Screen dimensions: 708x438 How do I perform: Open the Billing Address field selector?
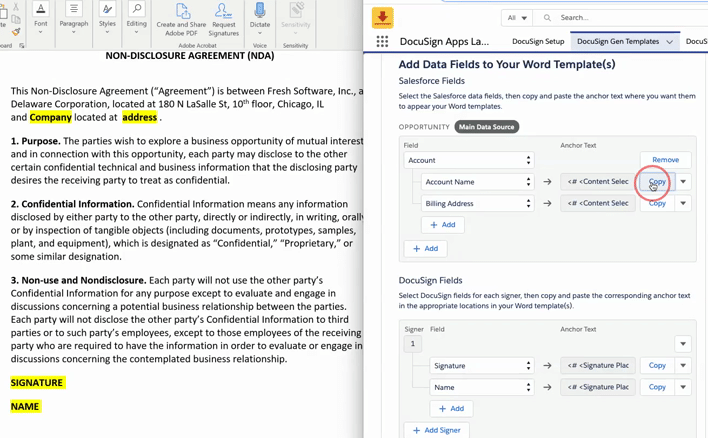[x=479, y=203]
